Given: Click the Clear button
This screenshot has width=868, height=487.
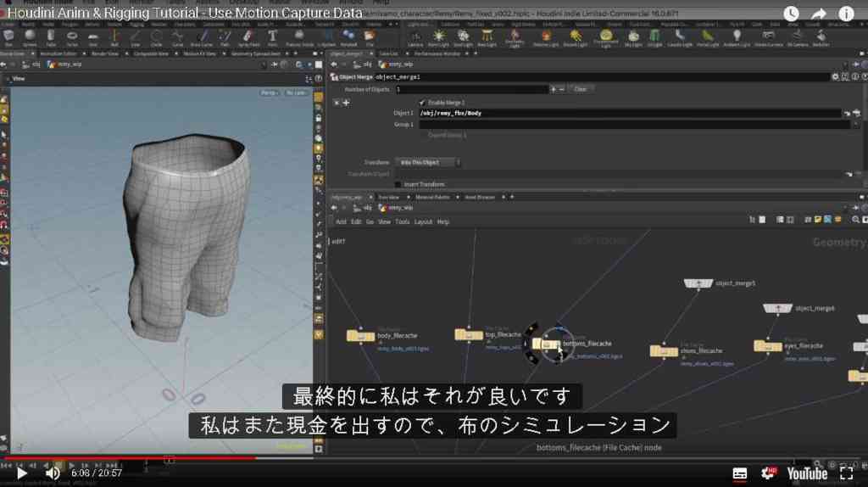Looking at the screenshot, I should [x=580, y=89].
